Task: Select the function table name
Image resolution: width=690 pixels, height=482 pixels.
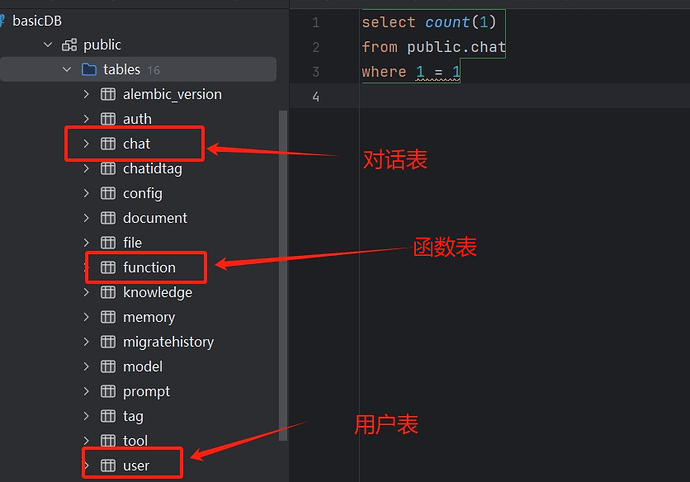Action: 149,267
